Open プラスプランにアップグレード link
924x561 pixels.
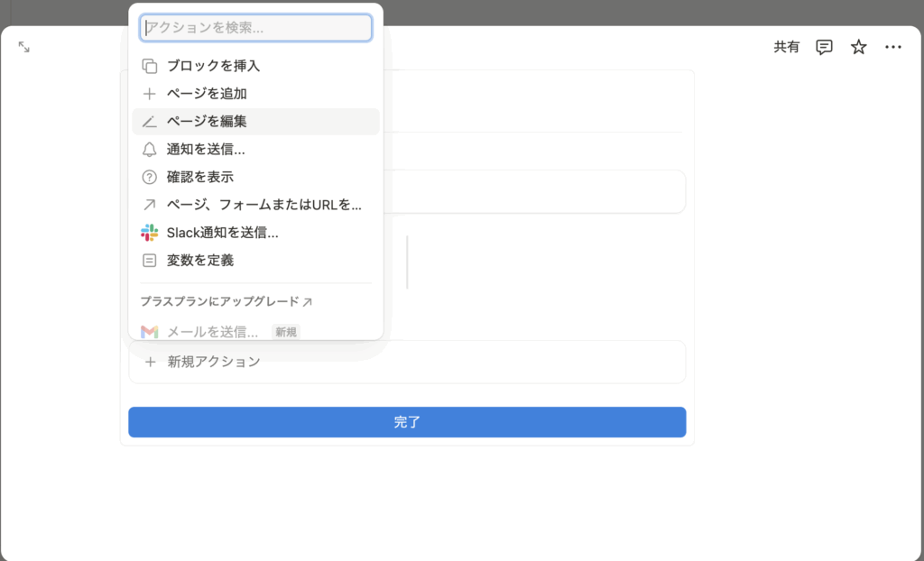pos(226,301)
